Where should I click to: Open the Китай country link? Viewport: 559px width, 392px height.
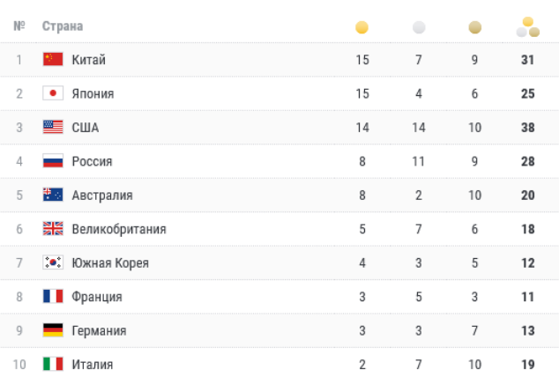[x=88, y=60]
